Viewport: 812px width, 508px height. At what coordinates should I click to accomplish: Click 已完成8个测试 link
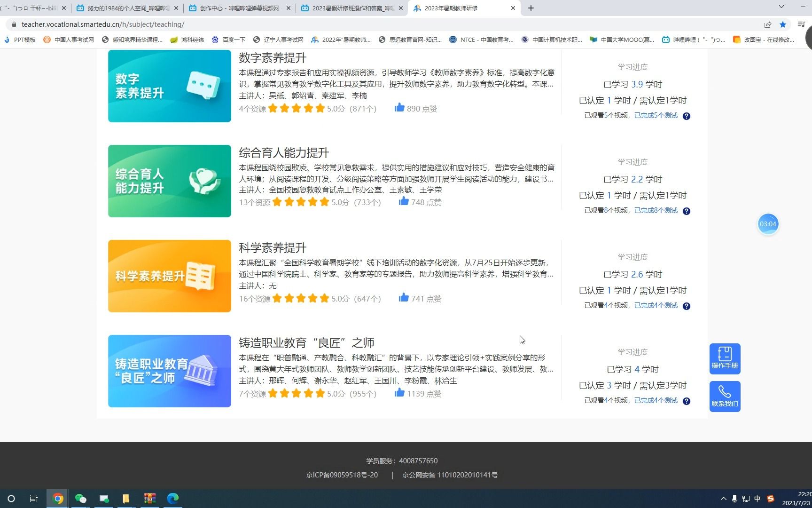click(x=656, y=210)
